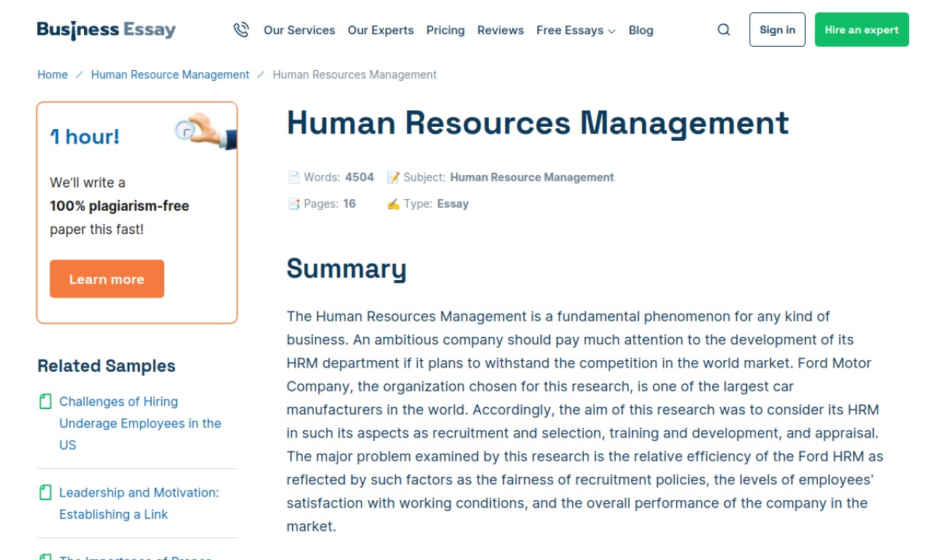Open Challenges of Hiring Underage Employees sample
Screen dimensions: 934x560
[x=140, y=423]
